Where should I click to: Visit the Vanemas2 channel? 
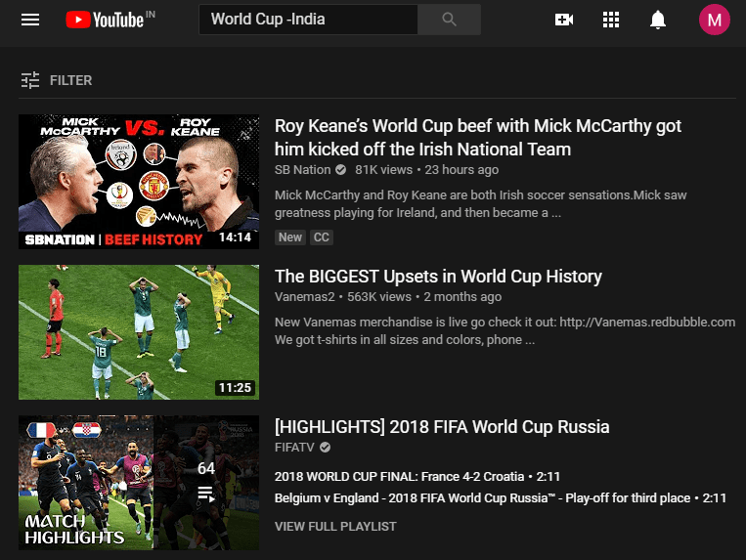[x=304, y=297]
